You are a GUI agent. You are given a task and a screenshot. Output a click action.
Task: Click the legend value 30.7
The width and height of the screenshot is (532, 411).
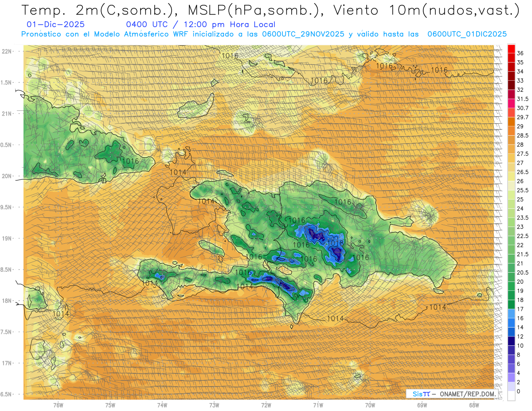(x=522, y=108)
